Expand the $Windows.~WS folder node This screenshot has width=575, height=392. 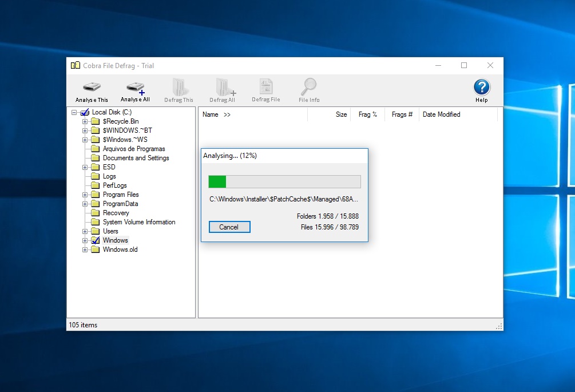(x=85, y=140)
